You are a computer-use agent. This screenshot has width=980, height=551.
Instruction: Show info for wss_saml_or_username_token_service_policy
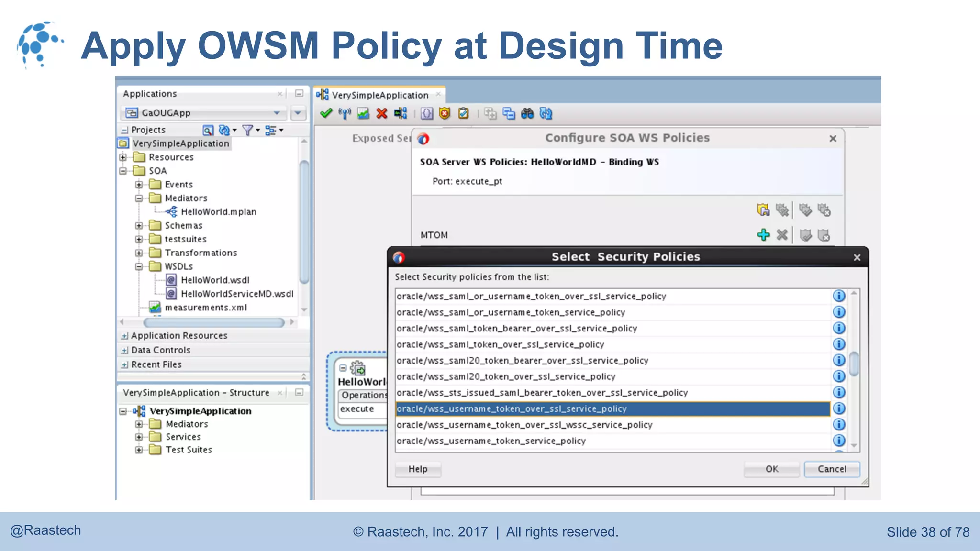point(839,312)
